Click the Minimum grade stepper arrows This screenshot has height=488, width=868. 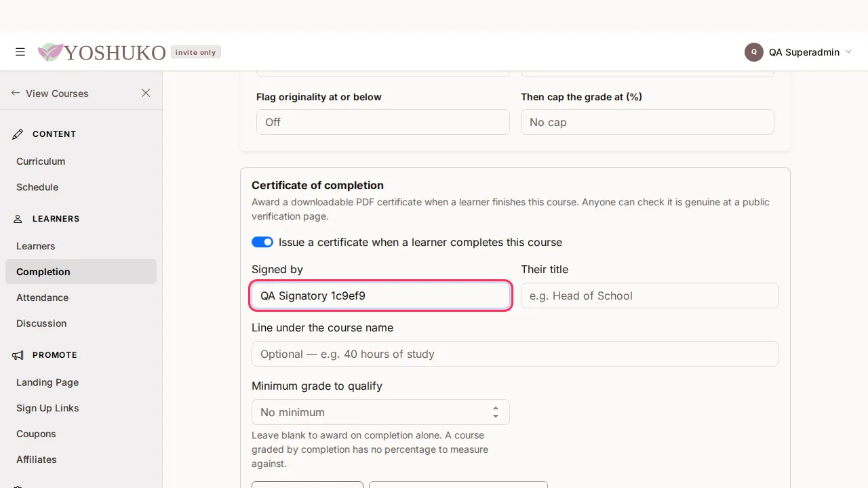coord(496,412)
